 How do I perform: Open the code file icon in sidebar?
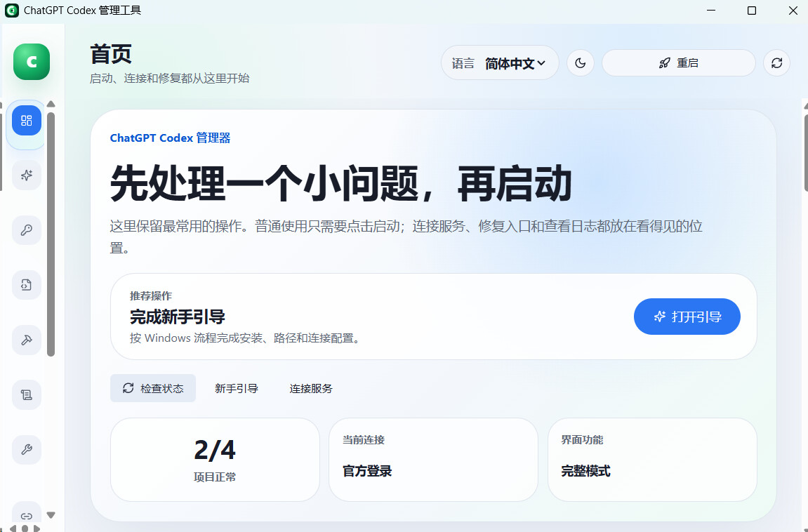[x=27, y=285]
